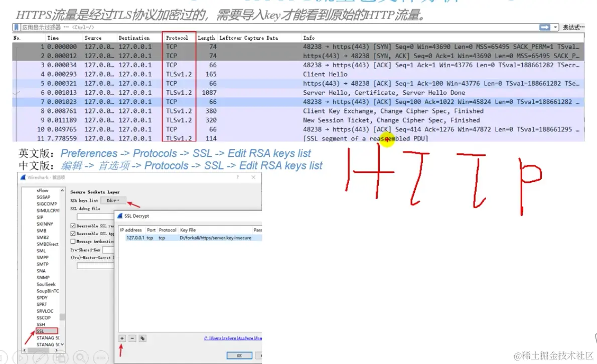Click the (Pre)-Master-Secret log input field

pos(95,266)
